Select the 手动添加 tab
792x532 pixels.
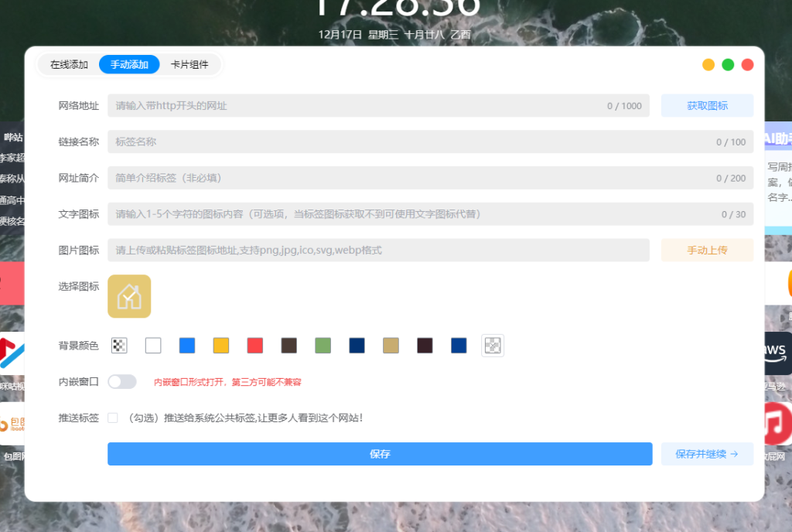tap(129, 65)
